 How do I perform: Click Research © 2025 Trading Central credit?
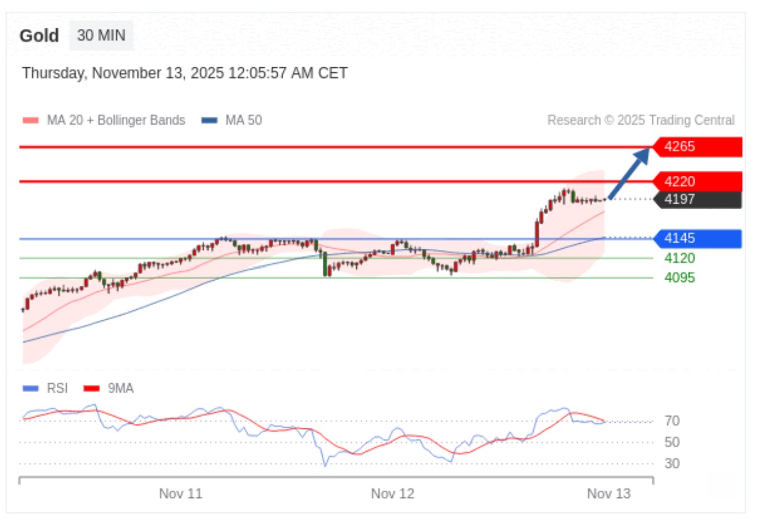click(x=641, y=120)
